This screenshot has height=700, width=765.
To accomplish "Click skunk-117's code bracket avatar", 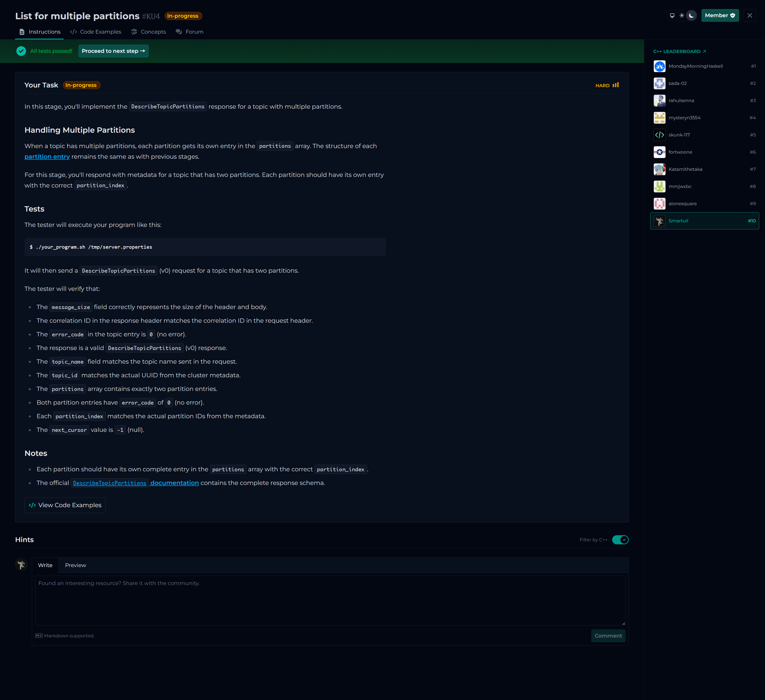I will (659, 135).
